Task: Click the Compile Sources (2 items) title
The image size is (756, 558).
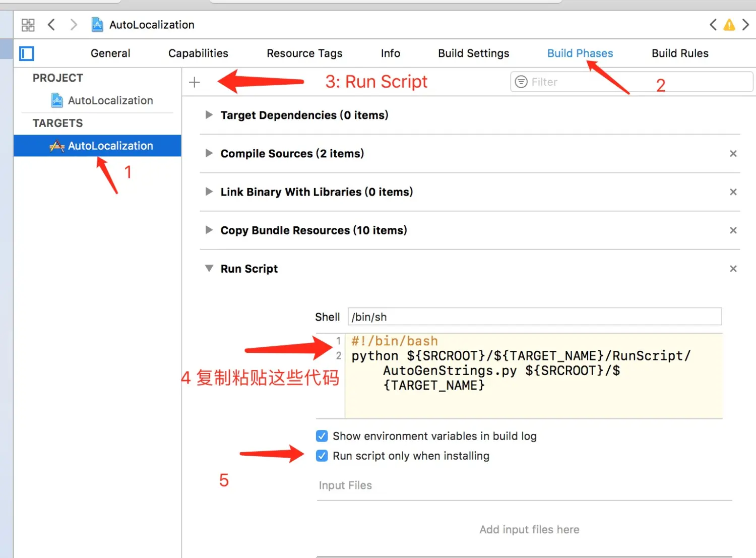Action: (x=292, y=154)
